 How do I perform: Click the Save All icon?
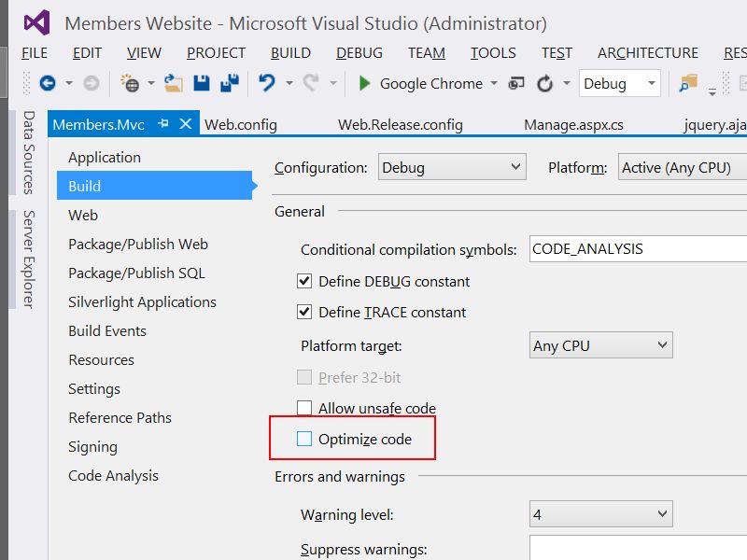230,83
